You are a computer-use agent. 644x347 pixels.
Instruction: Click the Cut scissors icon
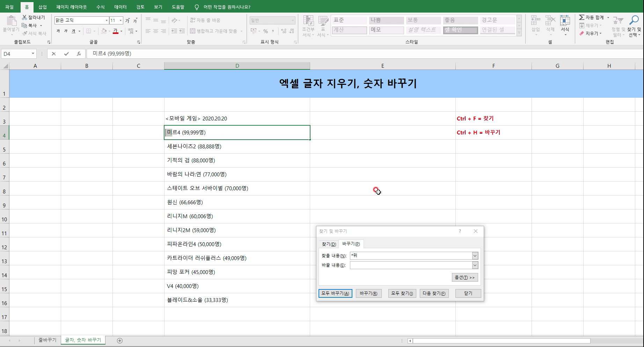(24, 17)
